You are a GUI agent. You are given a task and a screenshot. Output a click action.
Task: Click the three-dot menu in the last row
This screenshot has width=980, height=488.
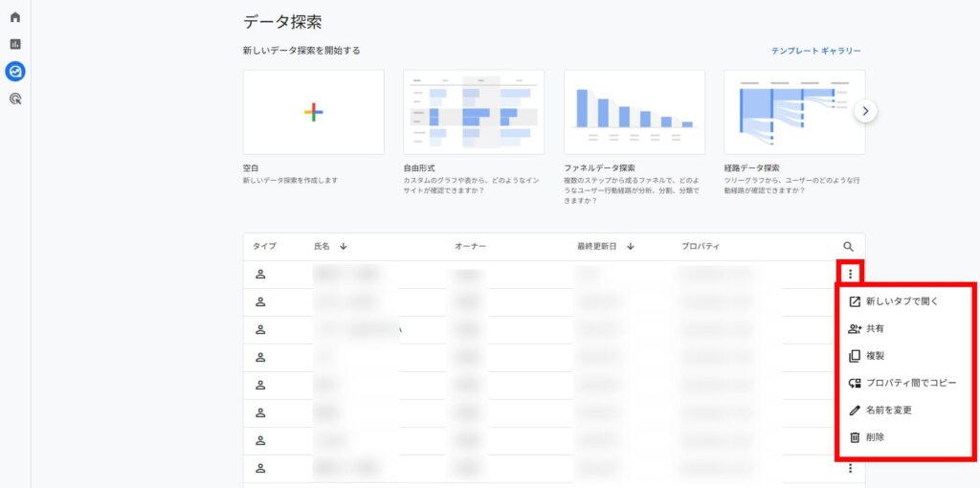850,468
